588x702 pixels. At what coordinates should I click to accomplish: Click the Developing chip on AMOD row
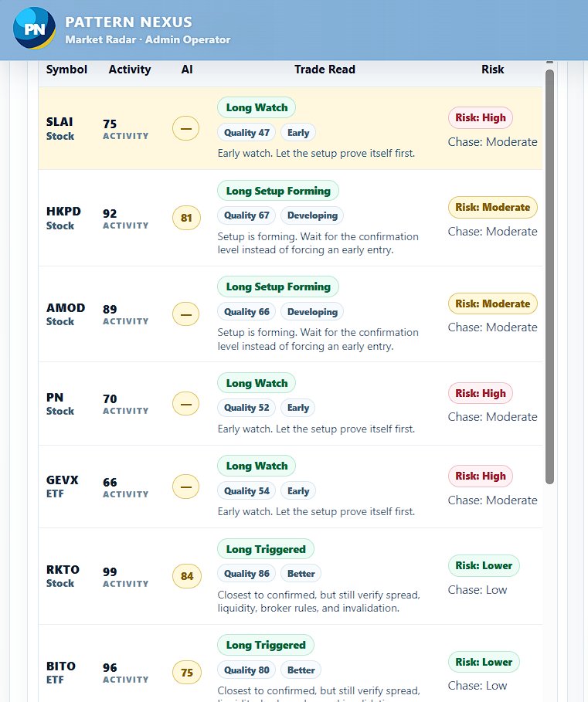click(312, 312)
